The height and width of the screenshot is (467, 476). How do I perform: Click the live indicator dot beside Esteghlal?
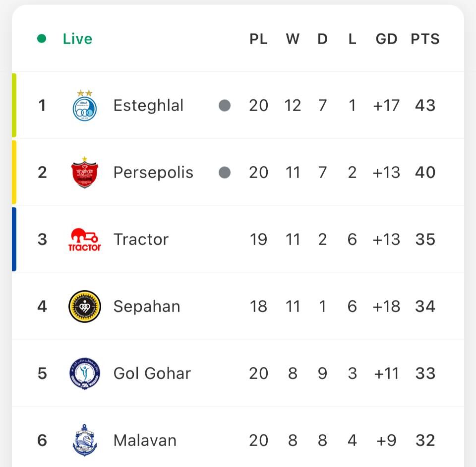pyautogui.click(x=225, y=105)
